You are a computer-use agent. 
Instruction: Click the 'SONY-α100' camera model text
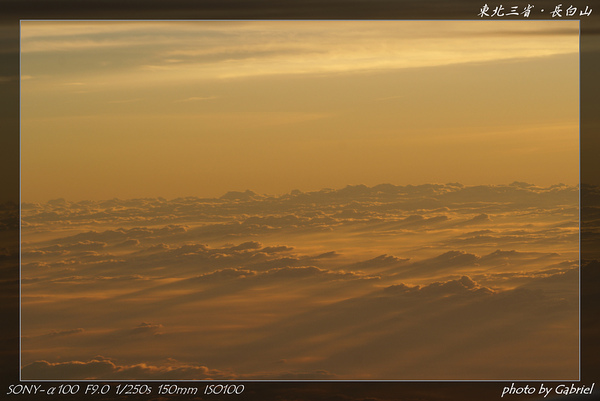point(43,390)
